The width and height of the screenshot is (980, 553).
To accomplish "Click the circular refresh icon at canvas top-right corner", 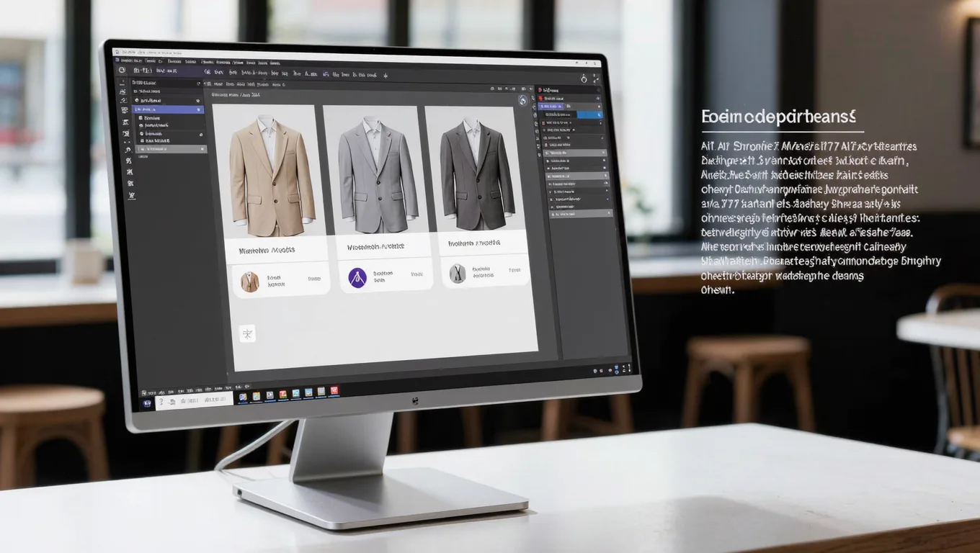I will pyautogui.click(x=523, y=102).
